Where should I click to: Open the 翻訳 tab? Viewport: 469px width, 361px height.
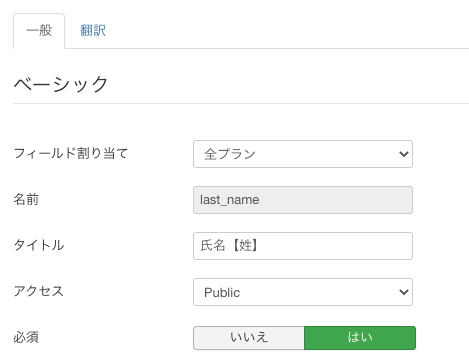(93, 31)
